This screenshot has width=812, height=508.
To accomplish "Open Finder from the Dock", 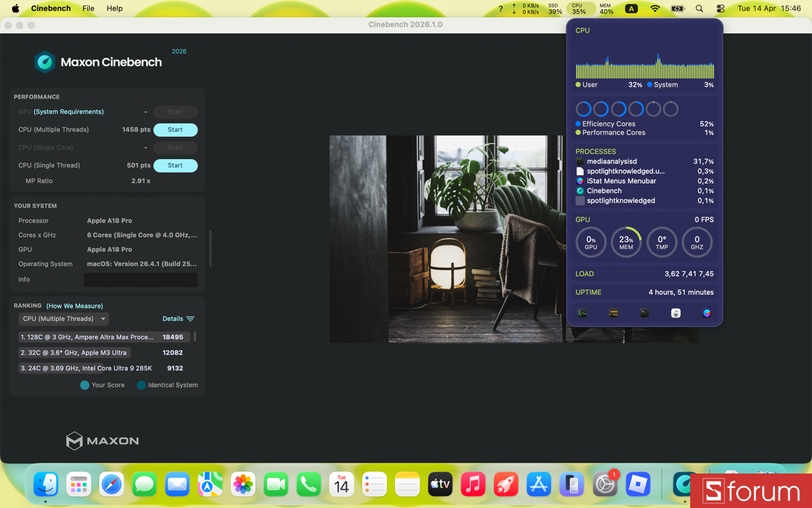I will click(x=46, y=484).
